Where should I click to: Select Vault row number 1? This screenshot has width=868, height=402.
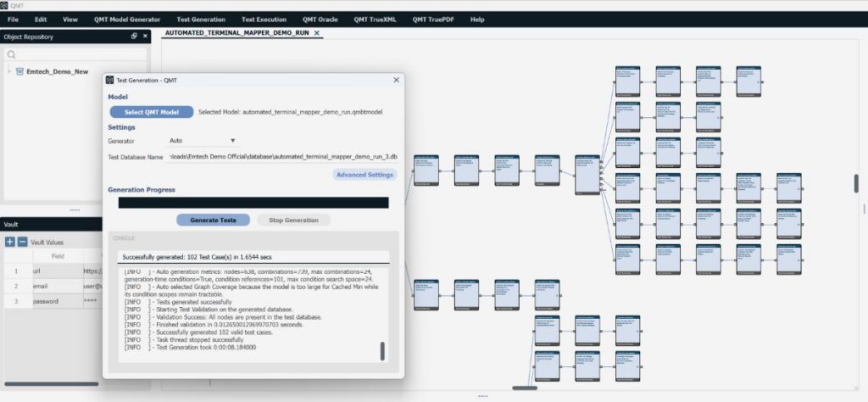(x=16, y=271)
